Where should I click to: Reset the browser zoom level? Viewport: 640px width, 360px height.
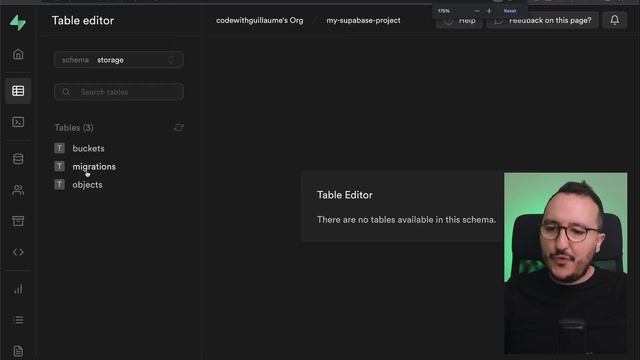pyautogui.click(x=510, y=11)
